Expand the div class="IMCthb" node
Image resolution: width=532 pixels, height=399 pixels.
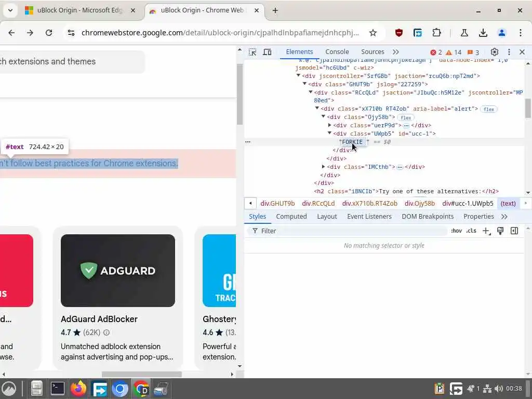click(x=323, y=167)
